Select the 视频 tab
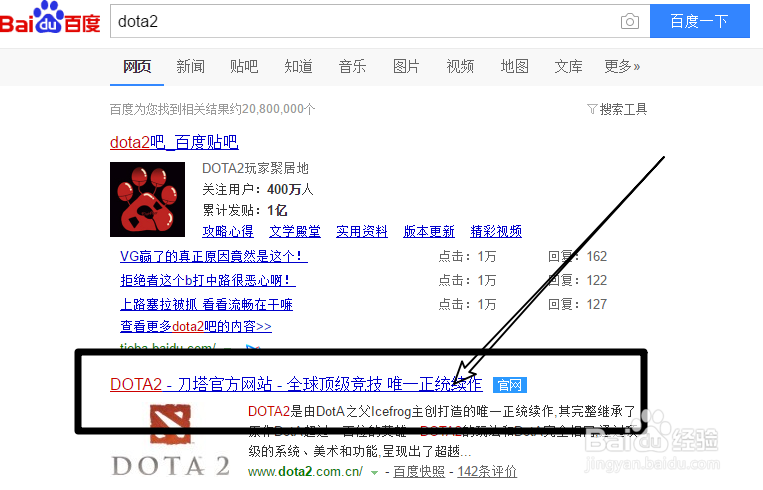The height and width of the screenshot is (490, 763). (460, 66)
